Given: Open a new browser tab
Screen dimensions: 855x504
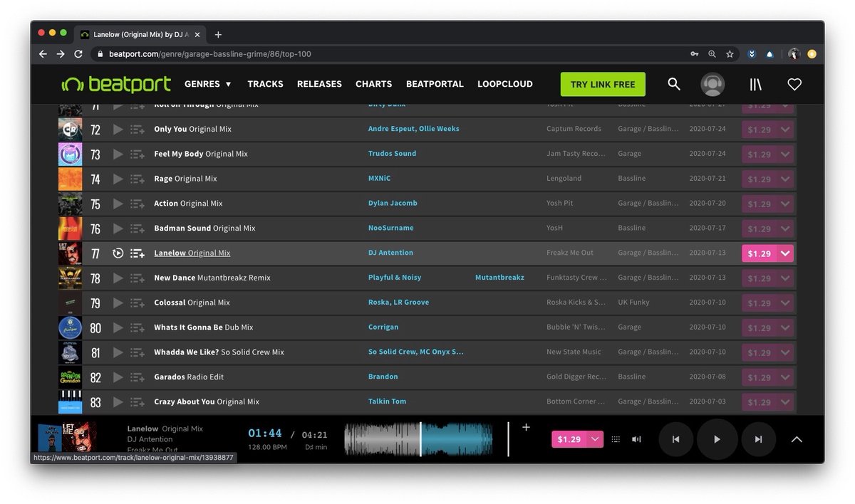Looking at the screenshot, I should click(x=218, y=34).
